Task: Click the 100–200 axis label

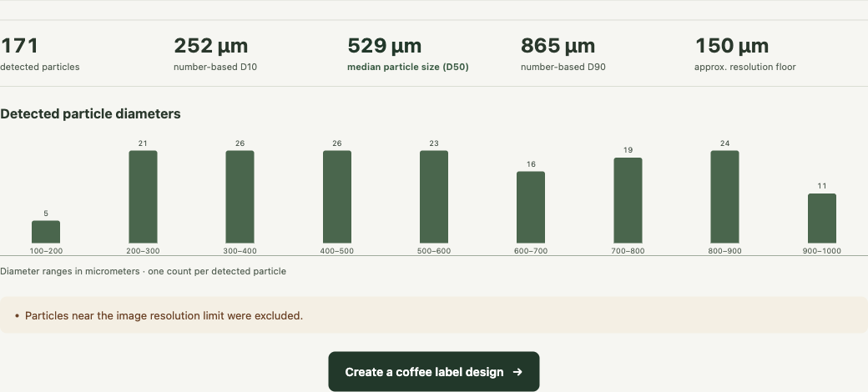Action: [x=46, y=251]
